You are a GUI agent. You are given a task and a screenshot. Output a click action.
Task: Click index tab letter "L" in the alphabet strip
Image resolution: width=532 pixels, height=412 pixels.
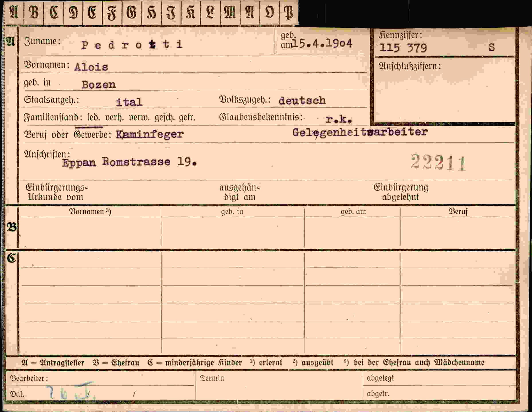pos(210,12)
